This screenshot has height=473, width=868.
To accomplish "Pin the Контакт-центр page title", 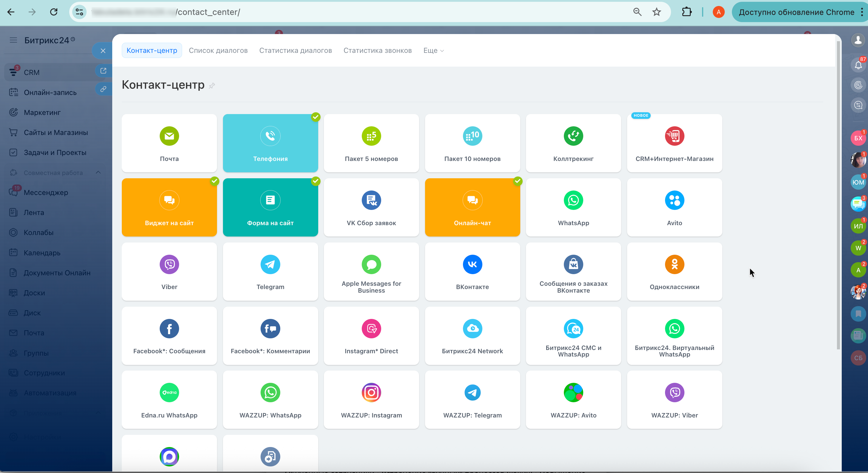I will pyautogui.click(x=212, y=86).
